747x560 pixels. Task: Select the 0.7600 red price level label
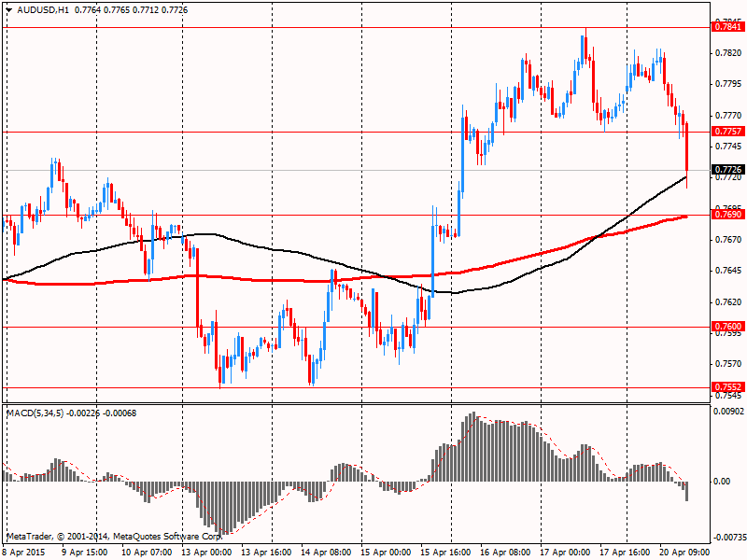click(728, 327)
